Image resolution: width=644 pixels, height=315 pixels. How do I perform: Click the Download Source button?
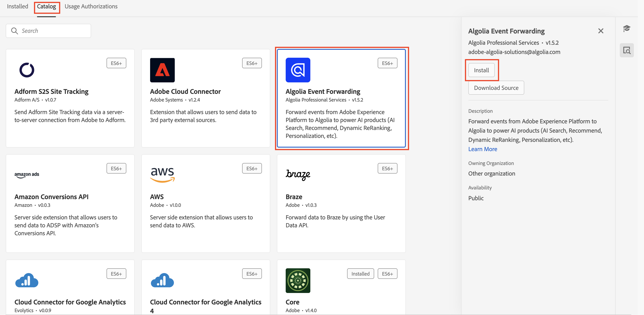[496, 88]
